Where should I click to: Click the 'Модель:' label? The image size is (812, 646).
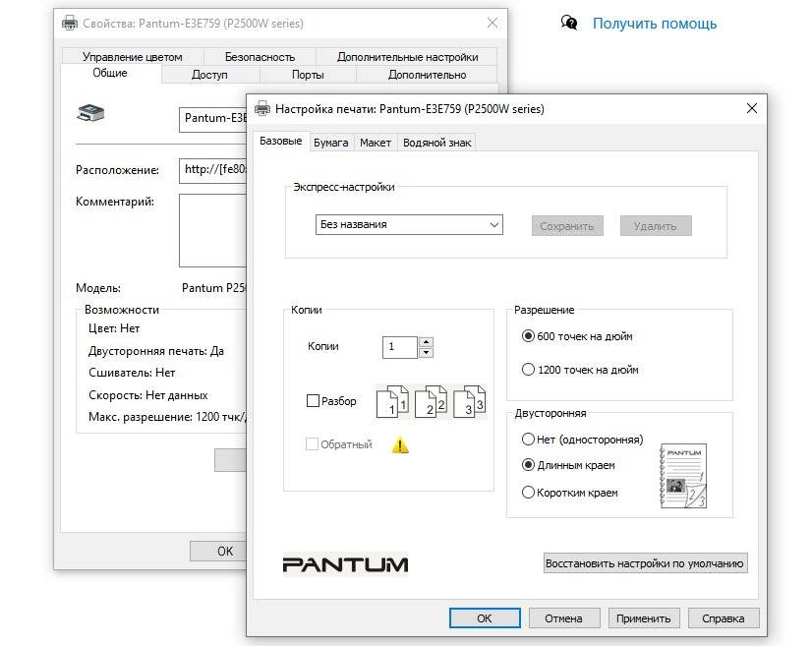(x=98, y=288)
